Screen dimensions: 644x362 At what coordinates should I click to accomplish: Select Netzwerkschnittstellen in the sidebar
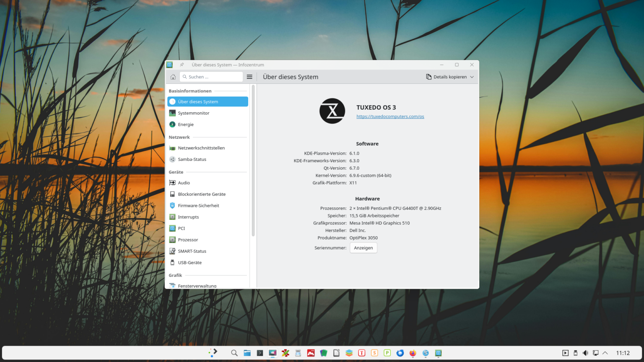[201, 147]
